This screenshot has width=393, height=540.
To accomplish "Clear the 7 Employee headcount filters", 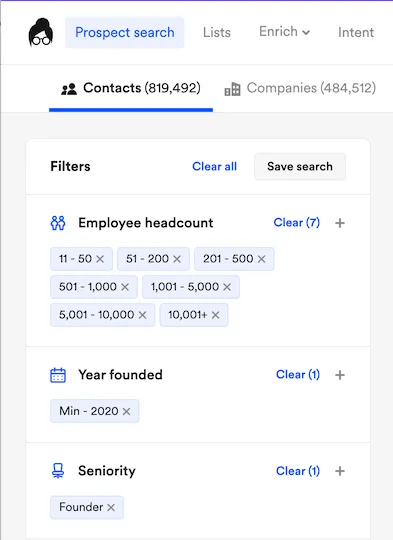I will 297,222.
